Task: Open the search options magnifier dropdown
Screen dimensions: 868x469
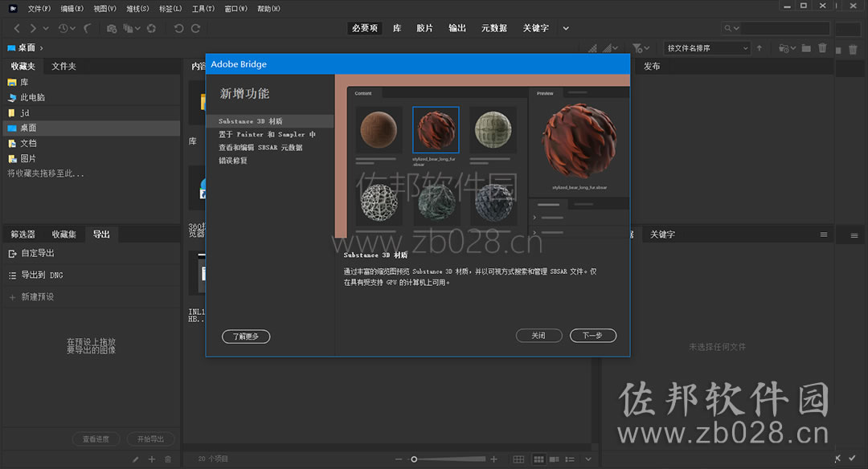Action: 731,28
